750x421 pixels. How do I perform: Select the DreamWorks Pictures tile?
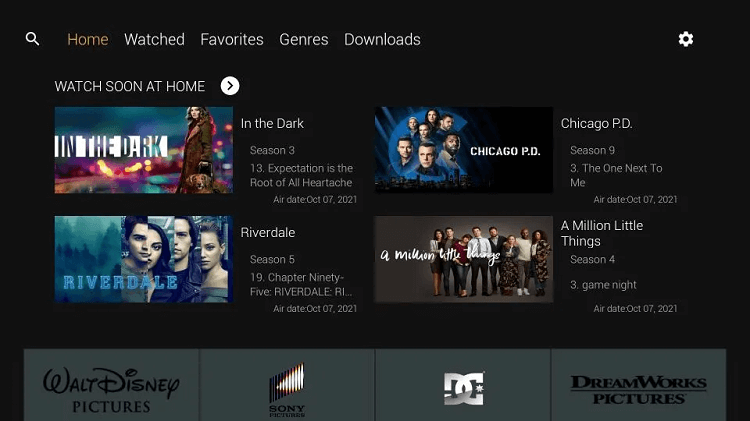click(639, 385)
